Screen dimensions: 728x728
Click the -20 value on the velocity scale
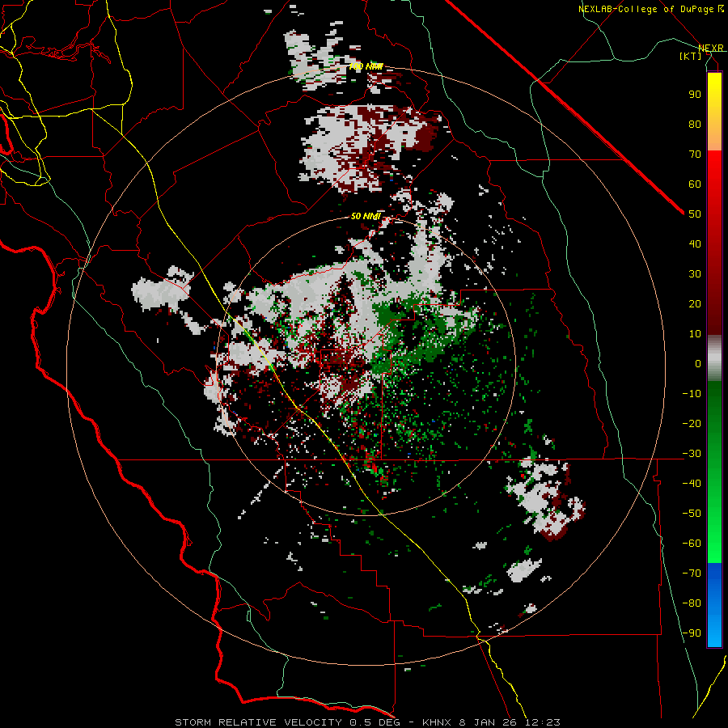coord(692,423)
